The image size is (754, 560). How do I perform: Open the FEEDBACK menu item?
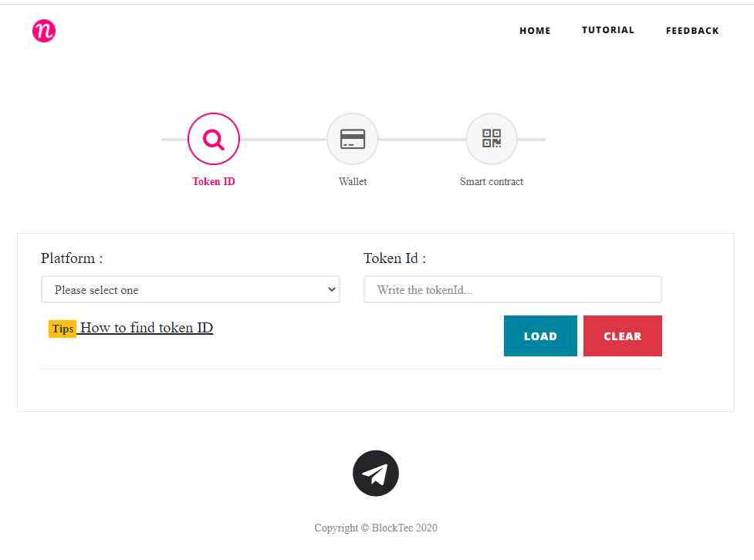(692, 31)
